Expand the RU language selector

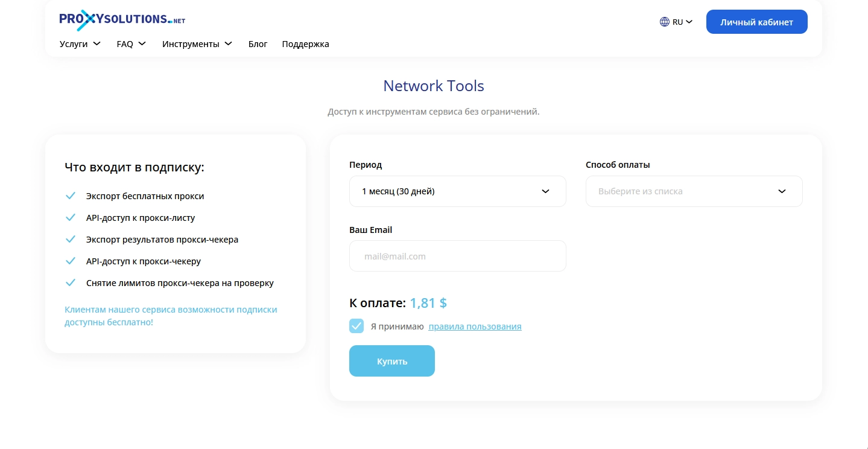pyautogui.click(x=682, y=22)
